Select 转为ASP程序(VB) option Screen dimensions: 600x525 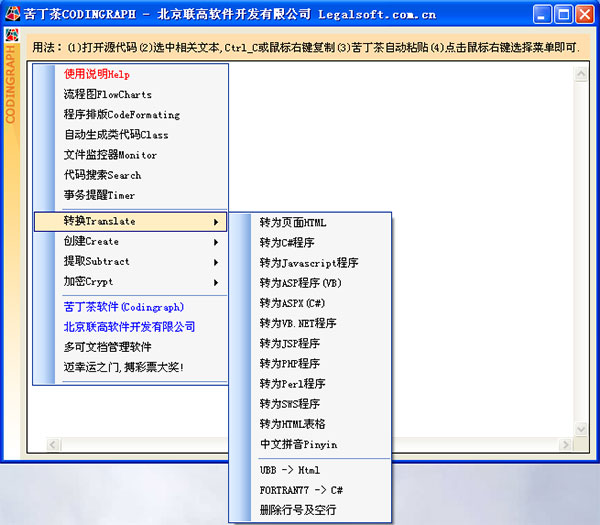[310, 283]
